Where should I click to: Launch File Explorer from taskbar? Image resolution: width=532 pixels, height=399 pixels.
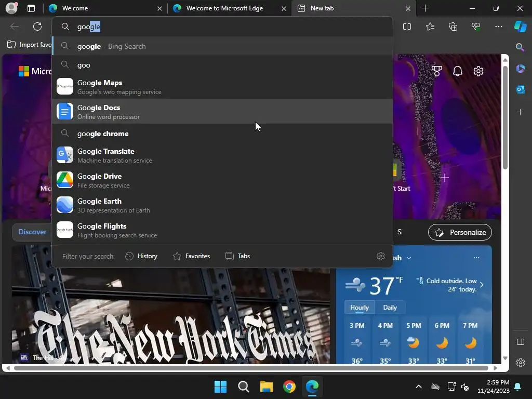[x=267, y=387]
